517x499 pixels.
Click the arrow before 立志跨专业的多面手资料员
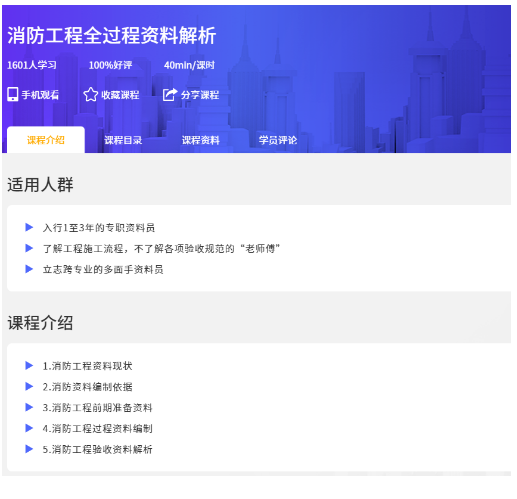pyautogui.click(x=29, y=269)
